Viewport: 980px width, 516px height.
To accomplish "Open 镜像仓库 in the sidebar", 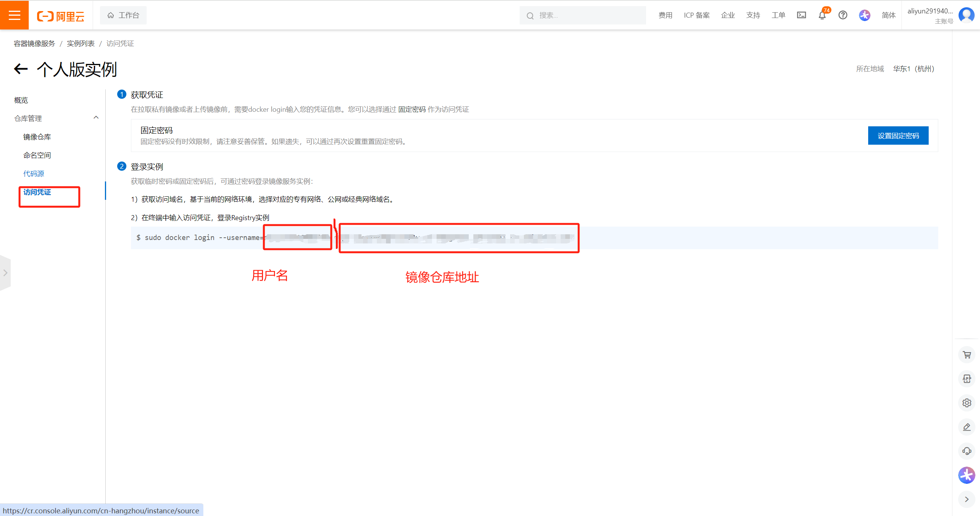I will click(37, 137).
